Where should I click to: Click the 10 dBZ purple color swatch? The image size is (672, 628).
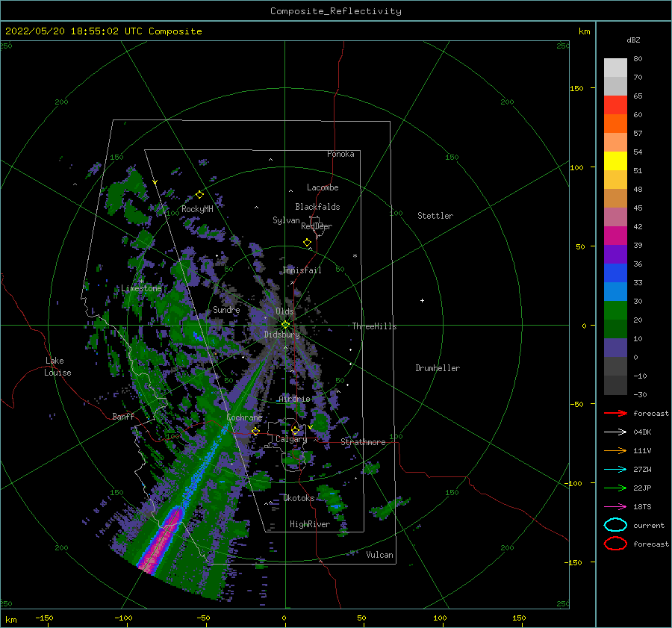615,347
